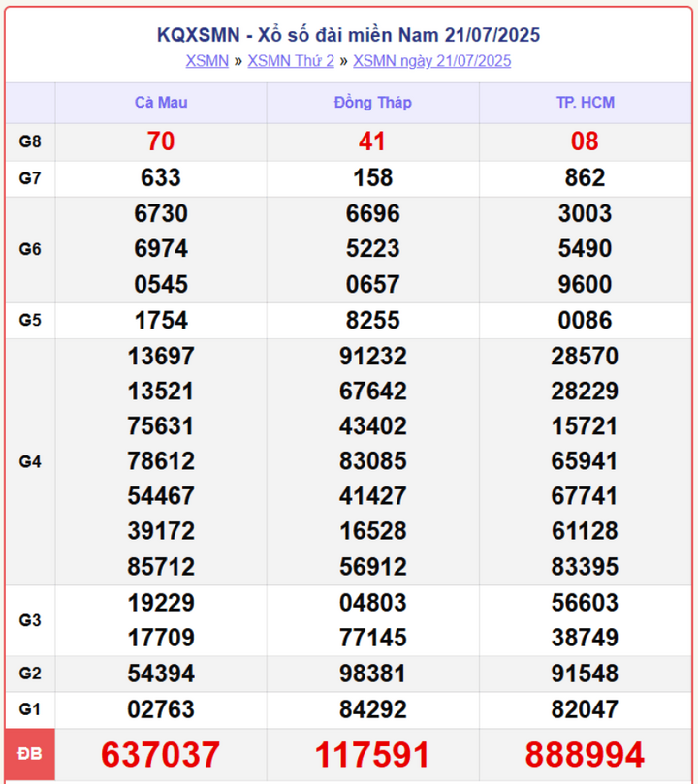Click the G4 number 28570
The height and width of the screenshot is (784, 698).
(x=585, y=357)
